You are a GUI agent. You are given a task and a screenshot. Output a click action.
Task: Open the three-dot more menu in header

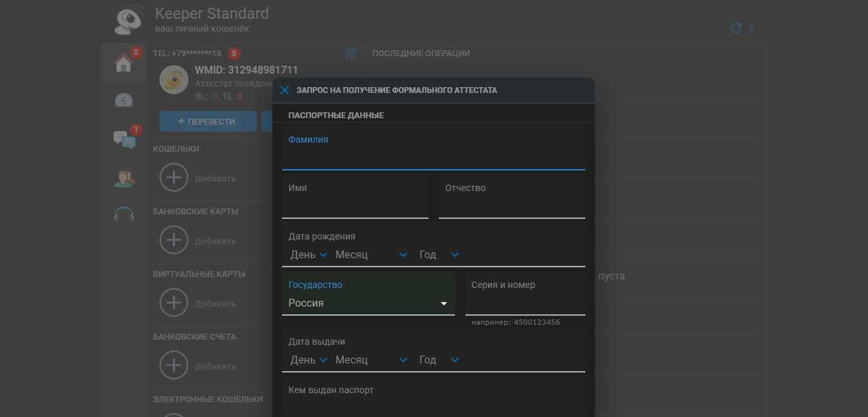click(752, 28)
